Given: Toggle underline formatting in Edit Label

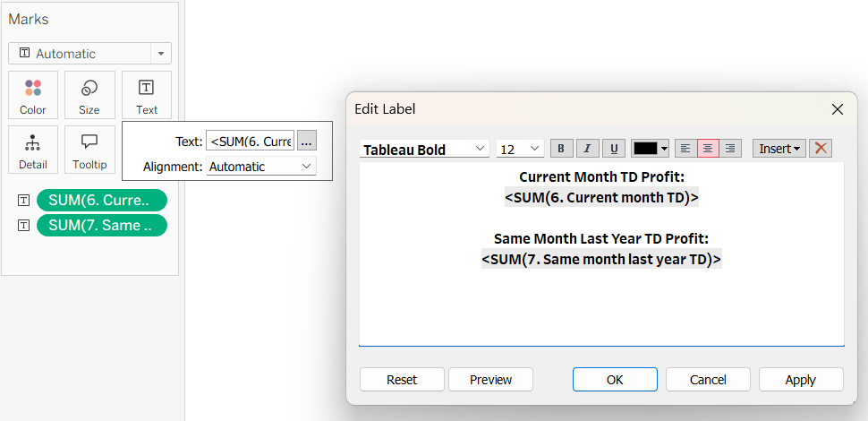Looking at the screenshot, I should click(613, 149).
